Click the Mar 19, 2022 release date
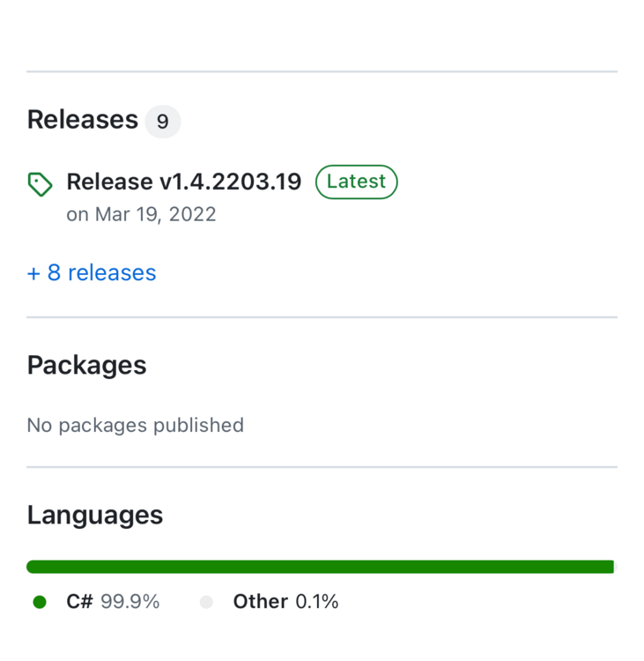Screen dimensions: 644x661 point(141,214)
